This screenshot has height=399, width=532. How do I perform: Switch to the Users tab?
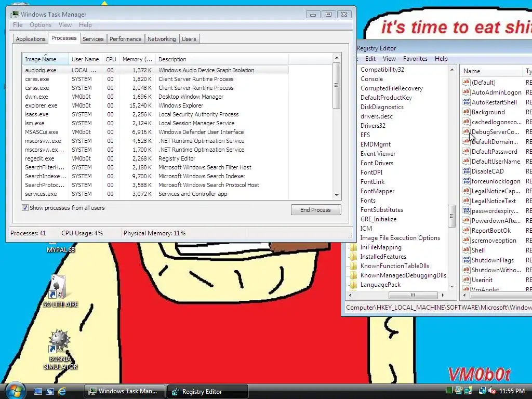(189, 39)
